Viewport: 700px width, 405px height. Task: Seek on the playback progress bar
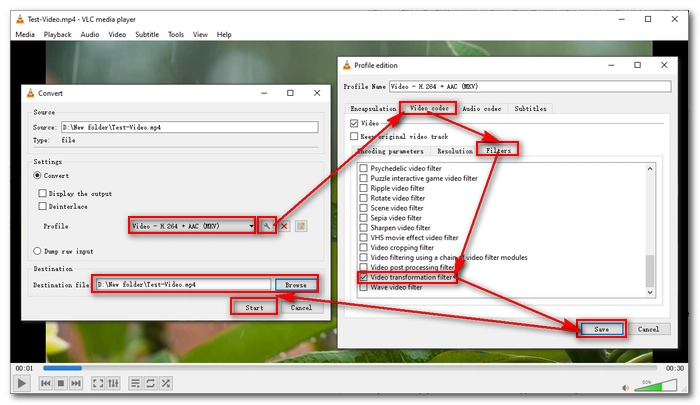coord(350,368)
